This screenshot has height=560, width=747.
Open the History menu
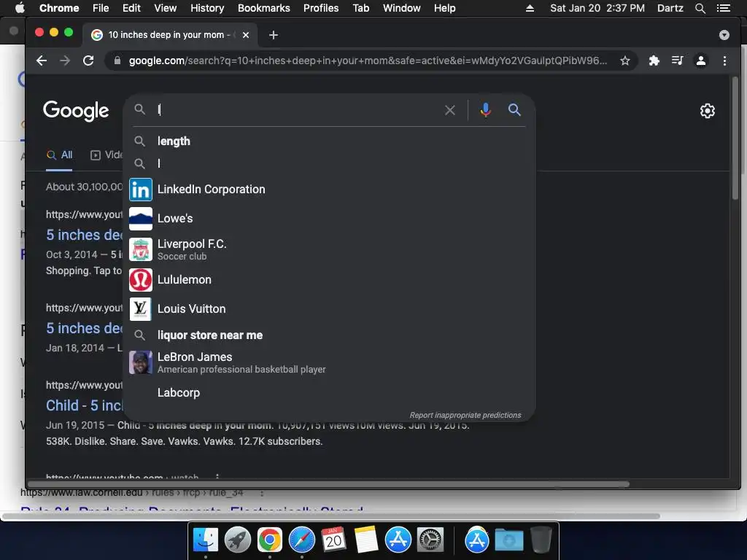point(207,8)
